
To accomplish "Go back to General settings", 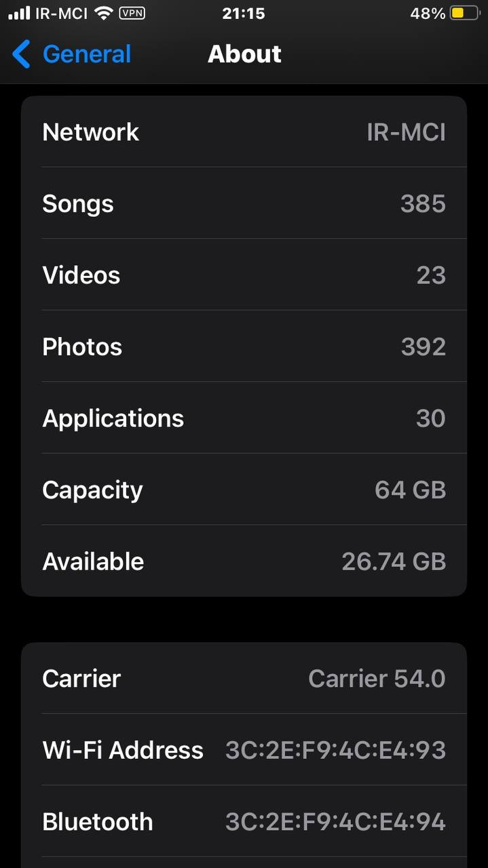I will tap(86, 54).
